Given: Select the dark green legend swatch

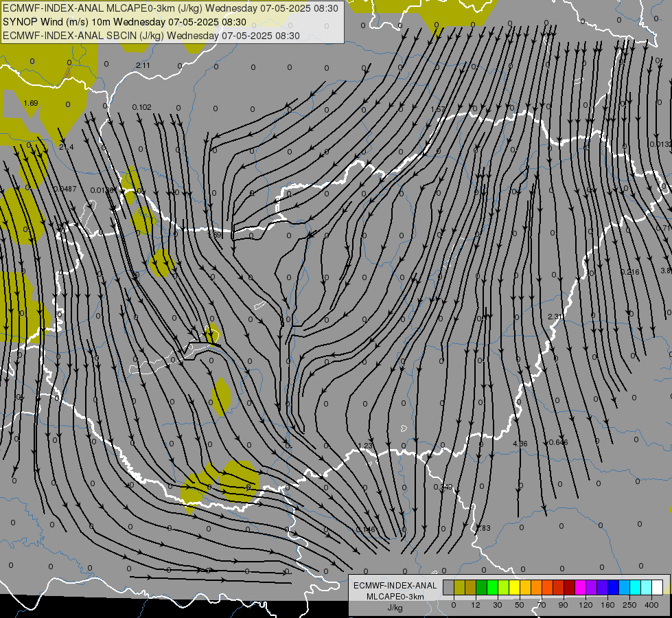Looking at the screenshot, I should point(482,587).
